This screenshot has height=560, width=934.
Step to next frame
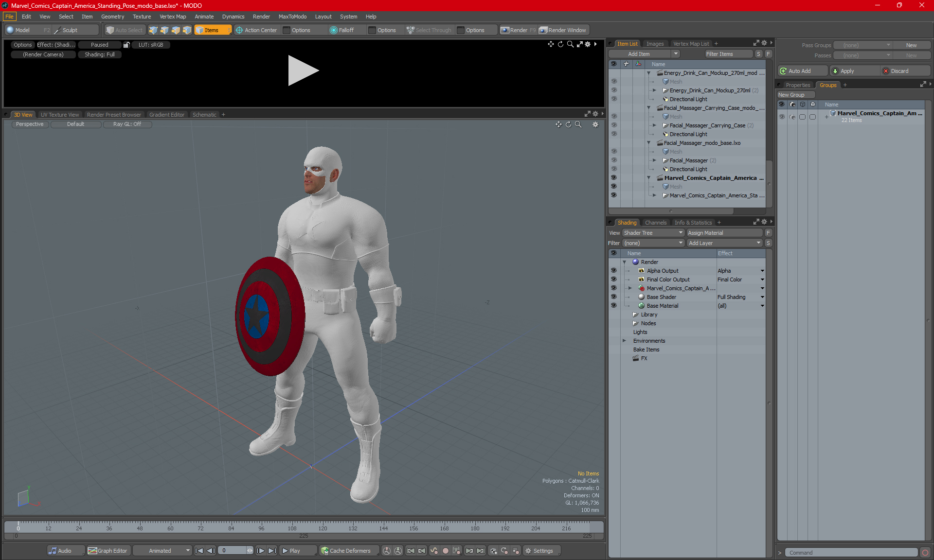pyautogui.click(x=261, y=551)
